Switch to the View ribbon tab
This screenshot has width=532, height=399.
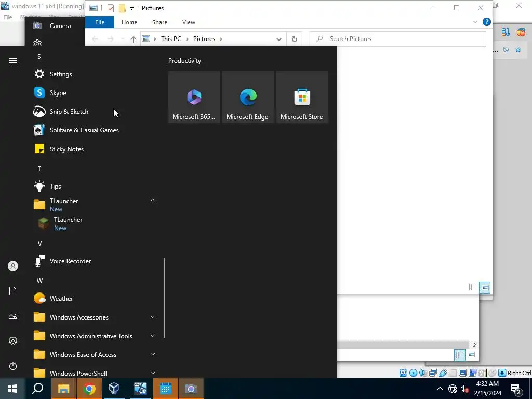pyautogui.click(x=189, y=22)
